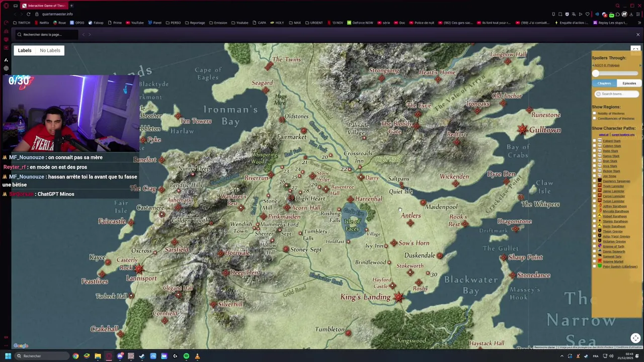The image size is (644, 362).
Task: Click the Gulltown star marker
Action: (522, 130)
